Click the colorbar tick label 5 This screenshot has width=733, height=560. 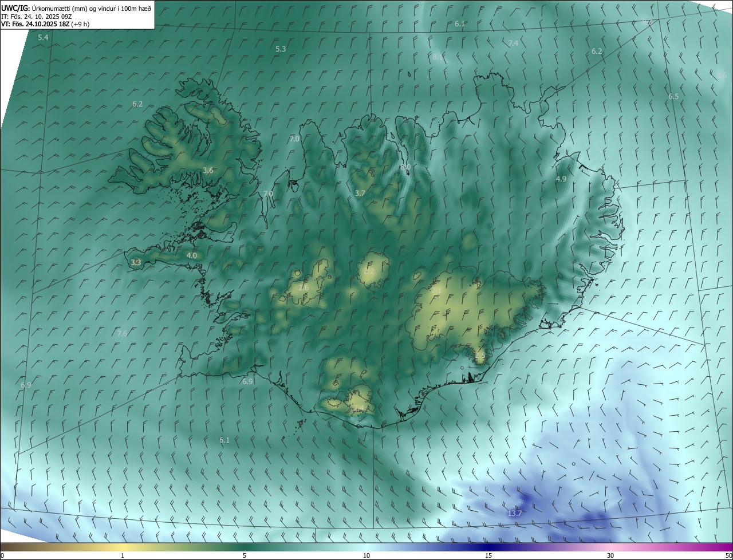coord(245,555)
